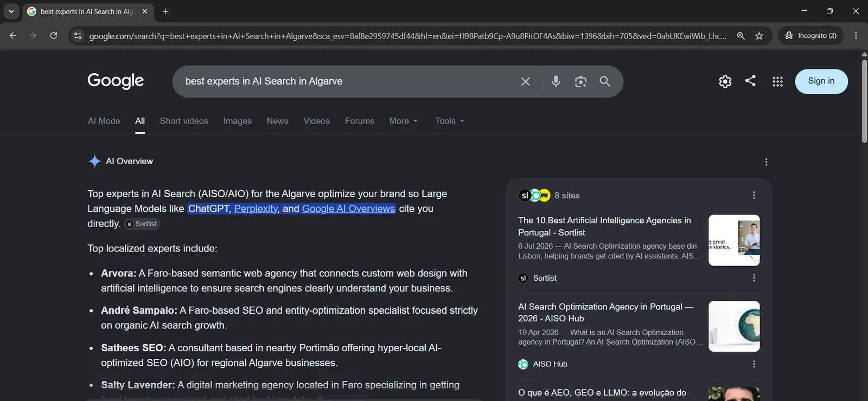The height and width of the screenshot is (401, 868).
Task: Switch to the Videos tab
Action: pos(317,121)
